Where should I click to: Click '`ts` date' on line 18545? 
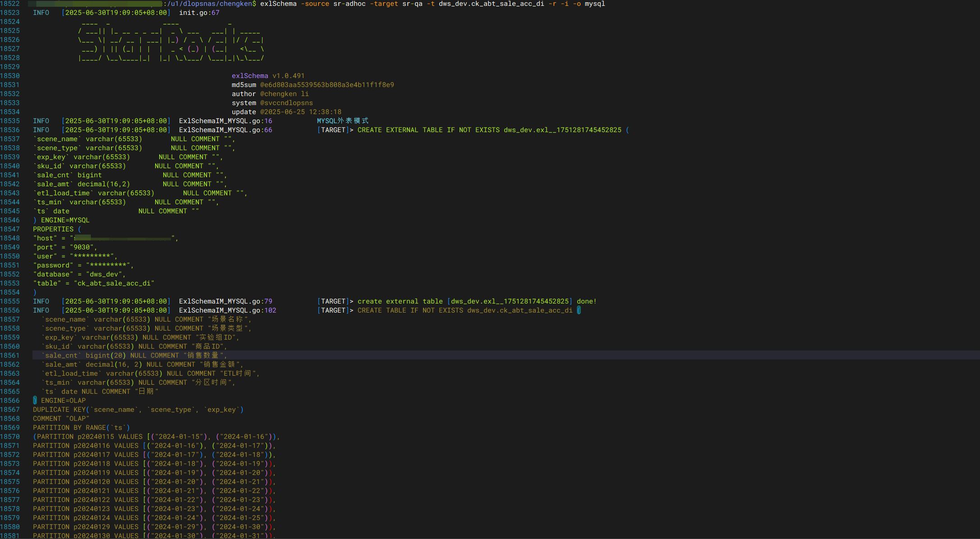click(51, 211)
